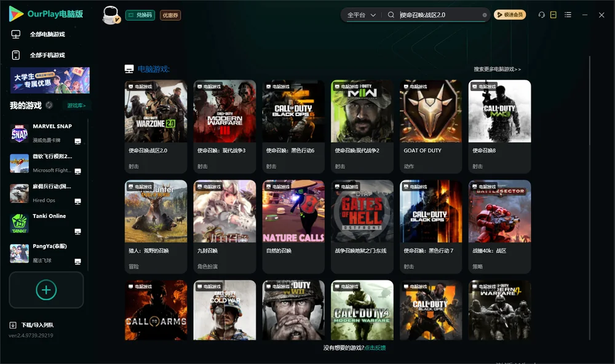The width and height of the screenshot is (615, 364).
Task: Open Hired Ops in my games
Action: [46, 193]
